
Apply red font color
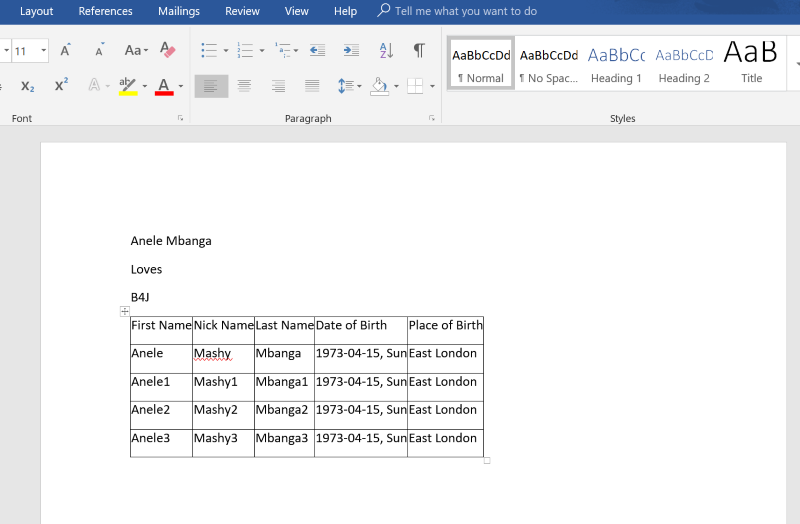(x=164, y=86)
